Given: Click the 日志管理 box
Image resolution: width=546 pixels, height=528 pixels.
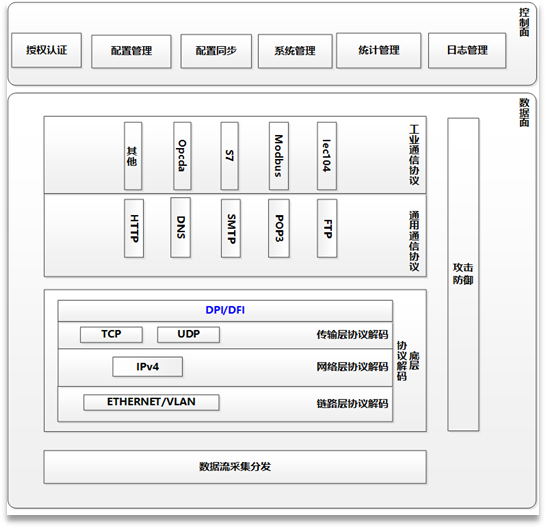Looking at the screenshot, I should point(467,51).
